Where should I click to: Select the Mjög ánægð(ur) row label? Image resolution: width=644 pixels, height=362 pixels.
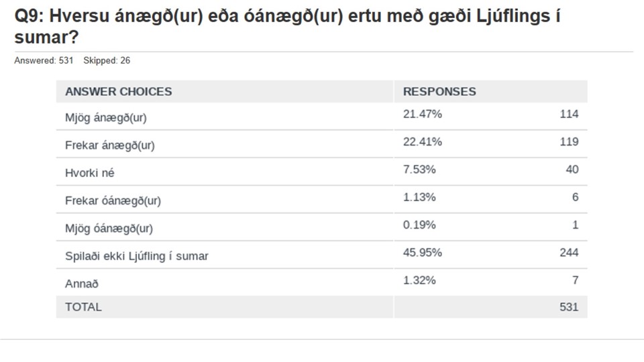[105, 118]
